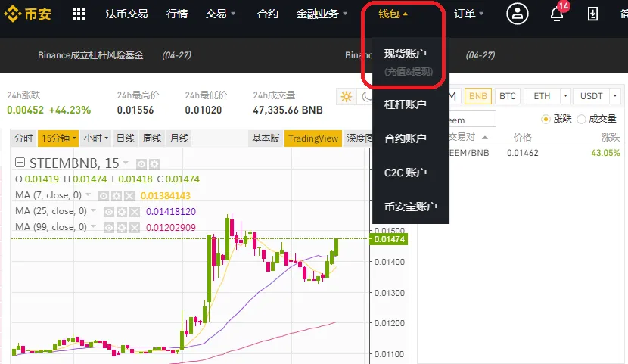Open settings gear for MA 99 indicator
This screenshot has height=364, width=628.
pyautogui.click(x=122, y=228)
